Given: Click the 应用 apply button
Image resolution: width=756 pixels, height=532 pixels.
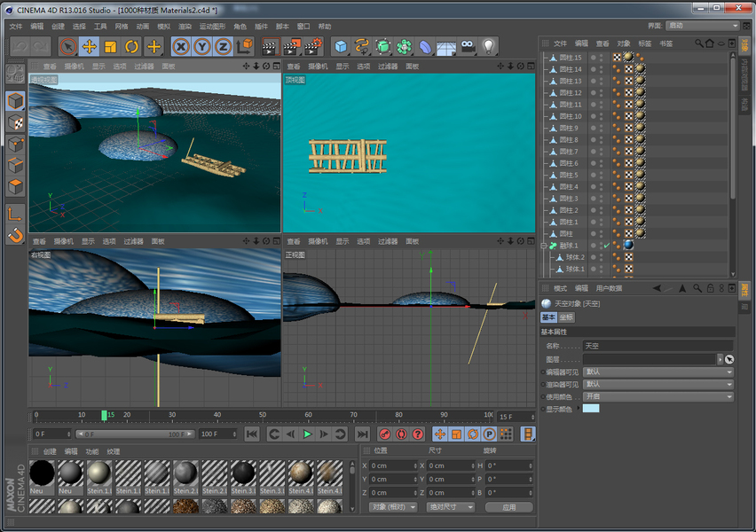Looking at the screenshot, I should coord(508,507).
